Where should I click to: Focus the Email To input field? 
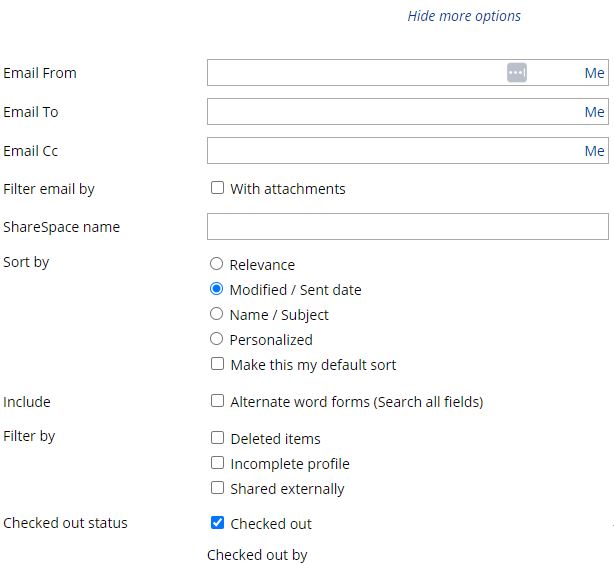[x=408, y=112]
